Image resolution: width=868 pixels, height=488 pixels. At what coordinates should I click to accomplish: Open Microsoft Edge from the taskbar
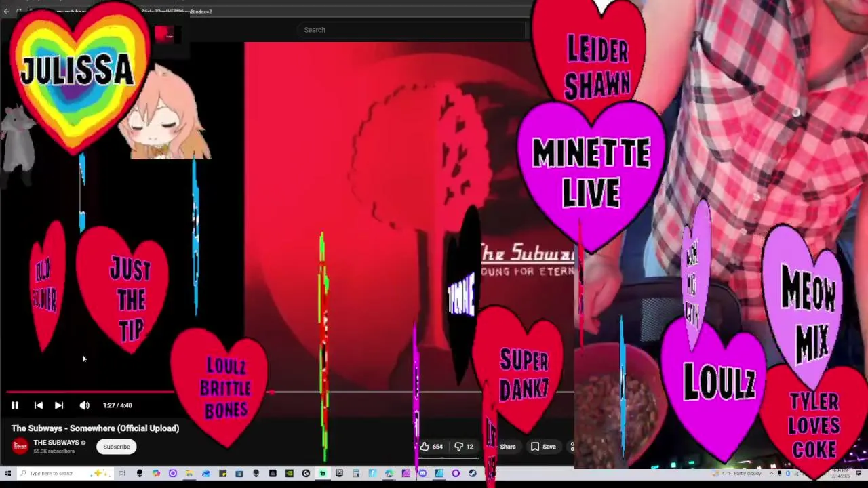tap(389, 473)
